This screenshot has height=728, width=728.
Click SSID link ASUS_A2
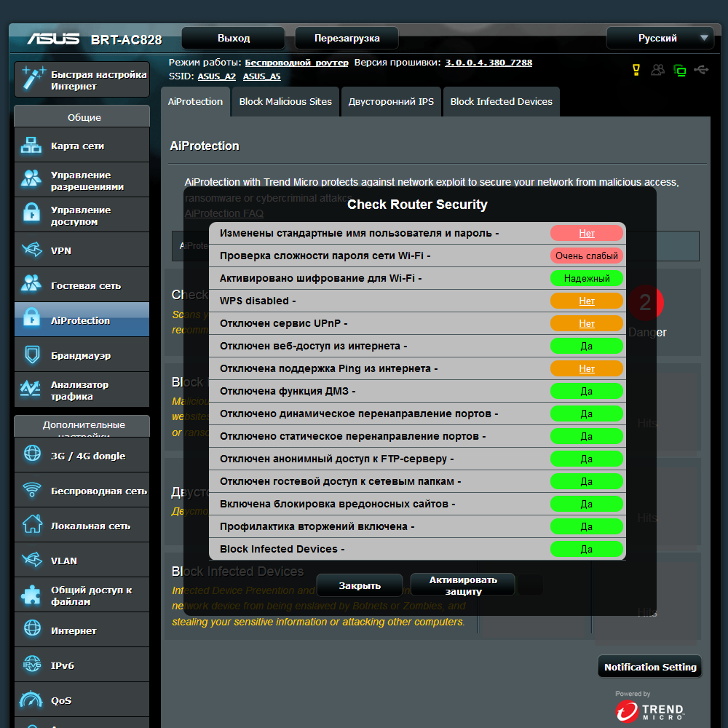pos(217,76)
